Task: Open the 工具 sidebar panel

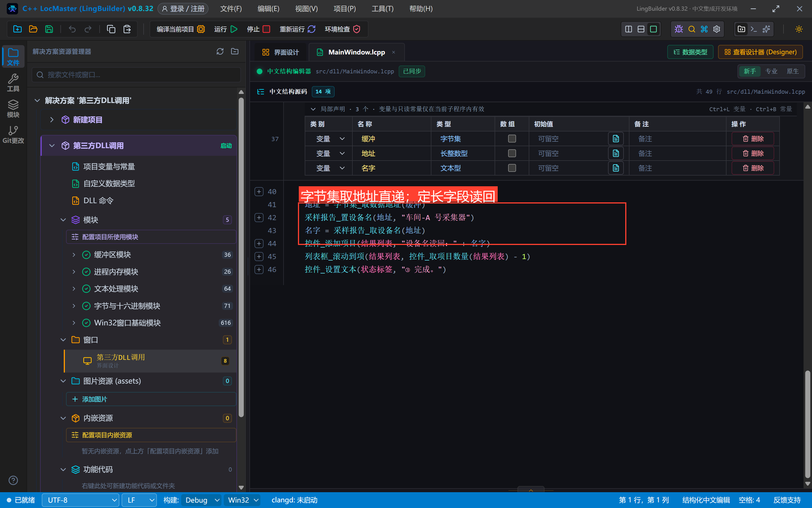Action: point(13,83)
